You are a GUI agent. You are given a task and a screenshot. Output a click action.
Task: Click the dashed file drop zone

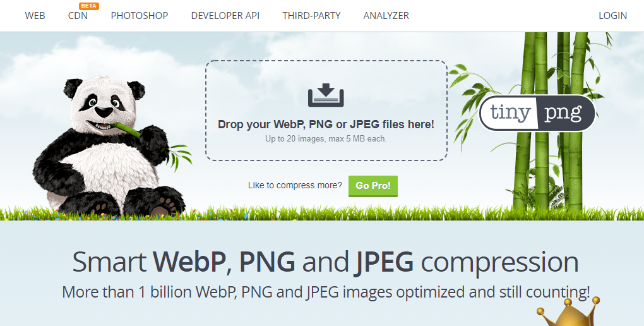pos(326,111)
